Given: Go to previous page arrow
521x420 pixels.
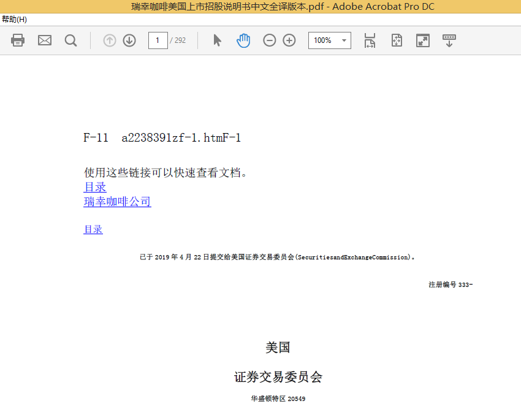Looking at the screenshot, I should pos(109,40).
